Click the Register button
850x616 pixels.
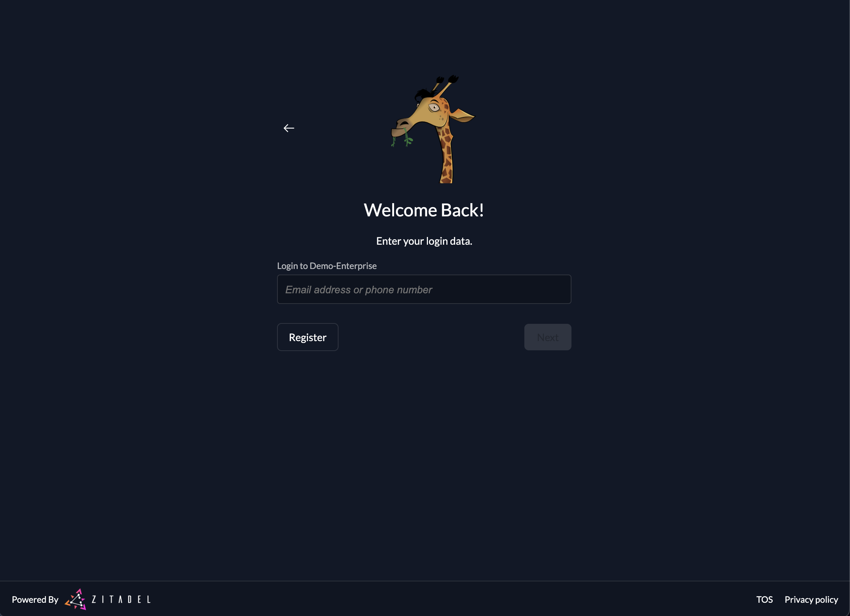(307, 337)
